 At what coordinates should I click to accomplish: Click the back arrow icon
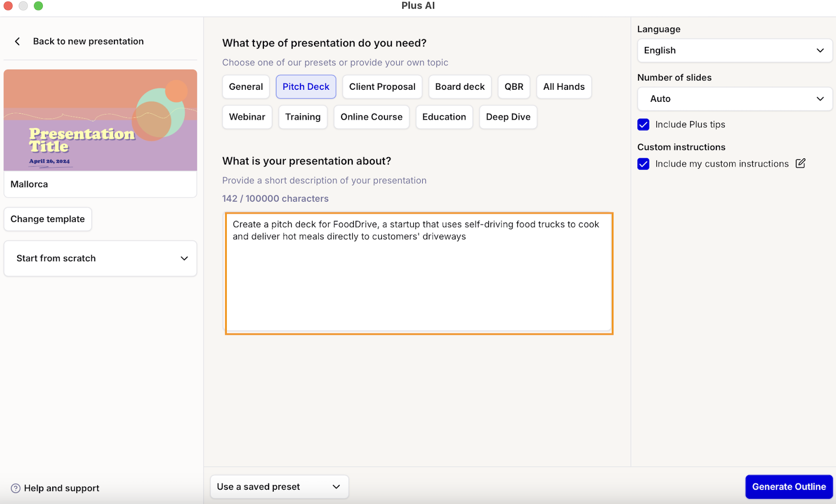click(17, 41)
